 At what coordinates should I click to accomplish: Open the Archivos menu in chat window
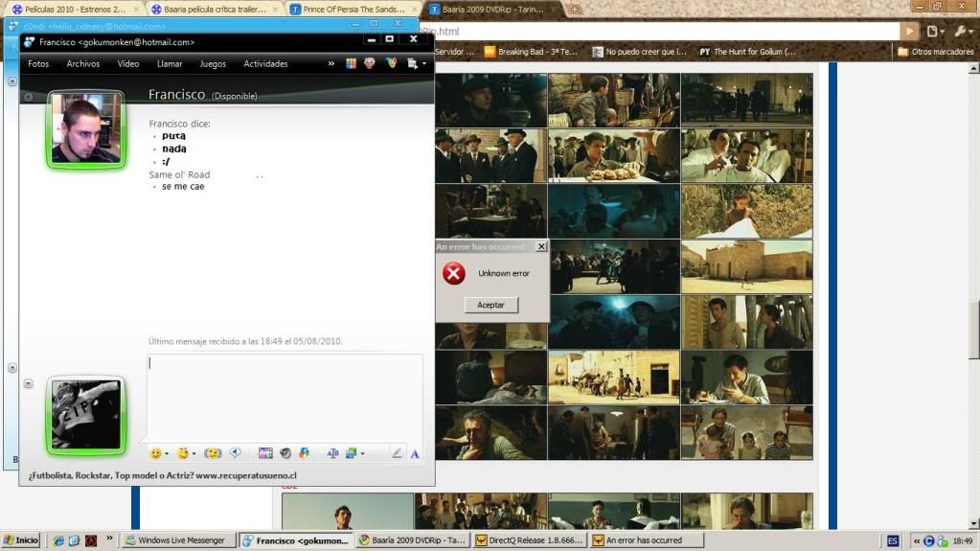point(83,64)
